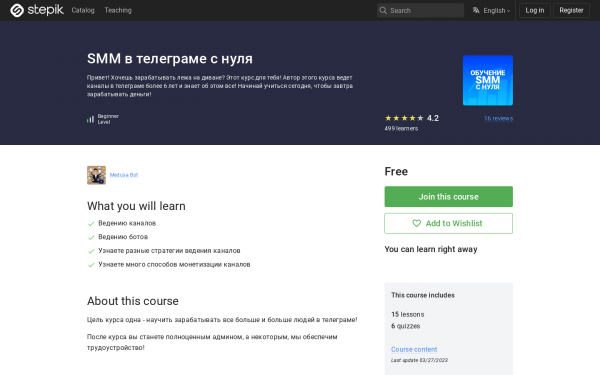Open the course cover image thumbnail

pos(488,80)
